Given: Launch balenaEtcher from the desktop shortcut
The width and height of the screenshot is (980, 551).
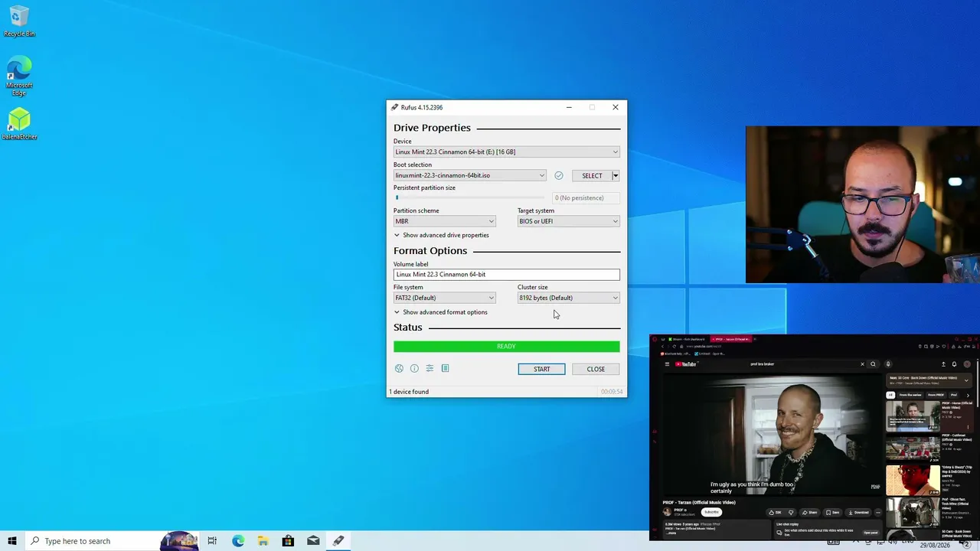Looking at the screenshot, I should coord(19,124).
